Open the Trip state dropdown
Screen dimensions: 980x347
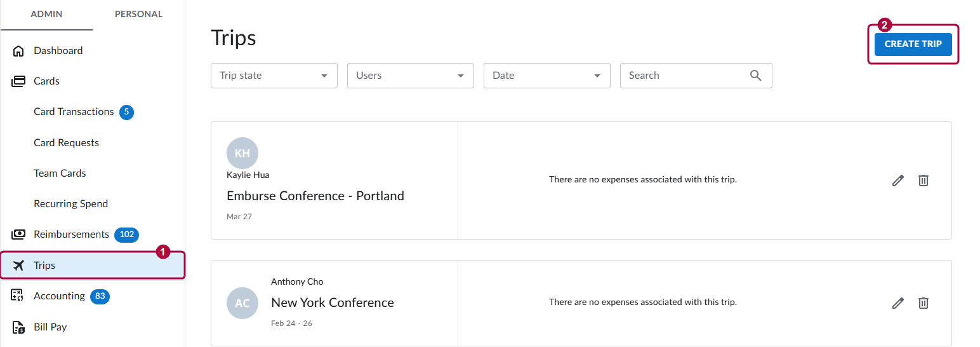[274, 76]
